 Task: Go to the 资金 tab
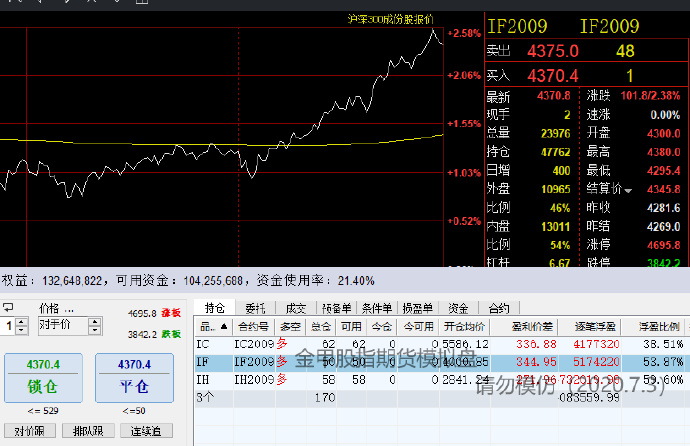click(x=458, y=308)
